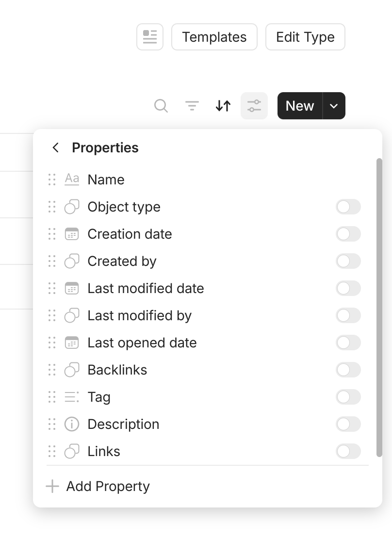Click the Creation date calendar icon

pos(72,234)
